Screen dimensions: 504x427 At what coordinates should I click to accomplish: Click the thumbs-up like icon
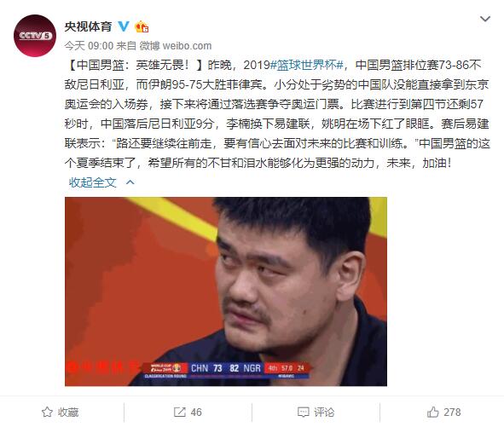point(432,412)
